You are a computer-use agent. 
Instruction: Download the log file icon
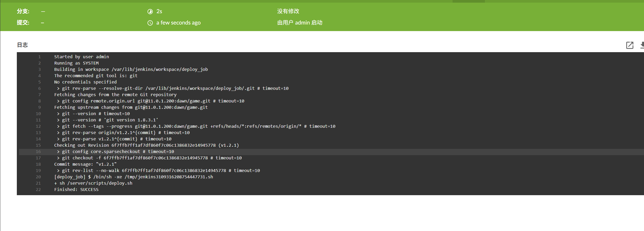coord(642,45)
